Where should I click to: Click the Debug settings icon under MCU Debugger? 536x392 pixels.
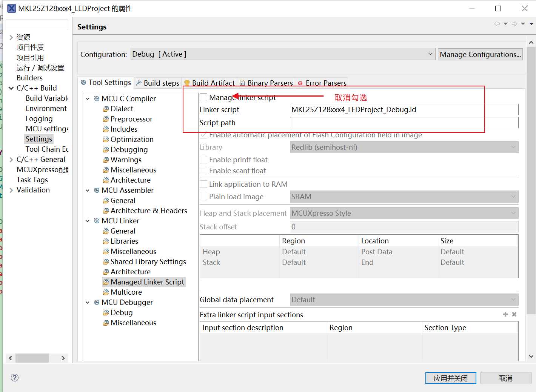tap(106, 312)
